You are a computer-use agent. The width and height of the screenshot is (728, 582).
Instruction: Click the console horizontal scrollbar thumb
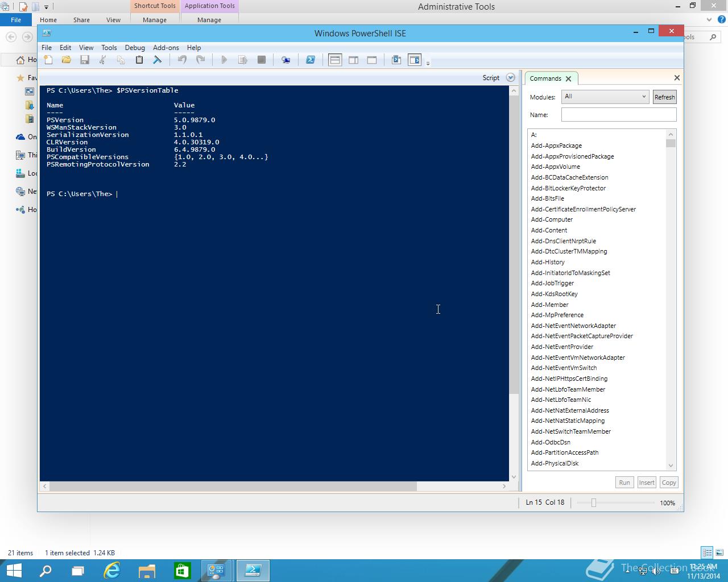coord(233,486)
